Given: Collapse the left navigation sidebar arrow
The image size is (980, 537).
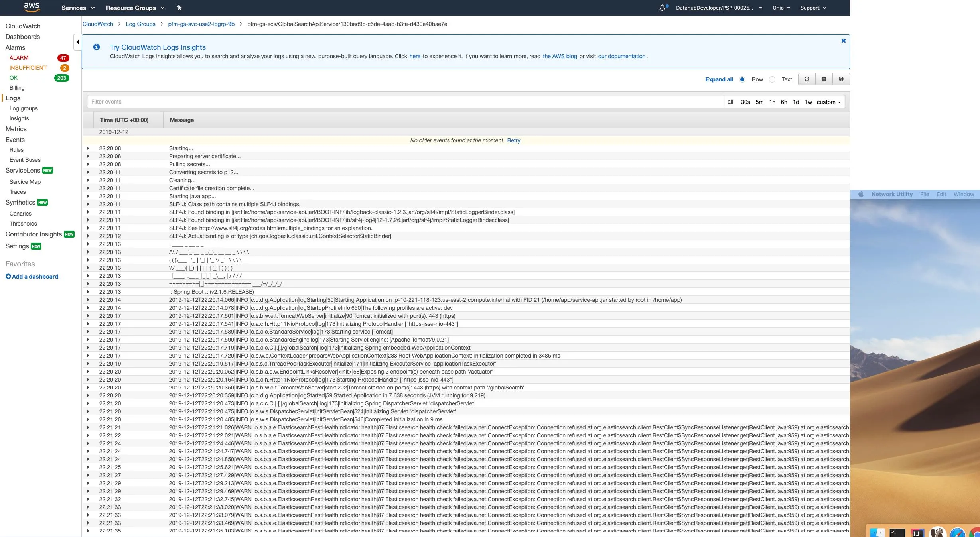Looking at the screenshot, I should [78, 42].
